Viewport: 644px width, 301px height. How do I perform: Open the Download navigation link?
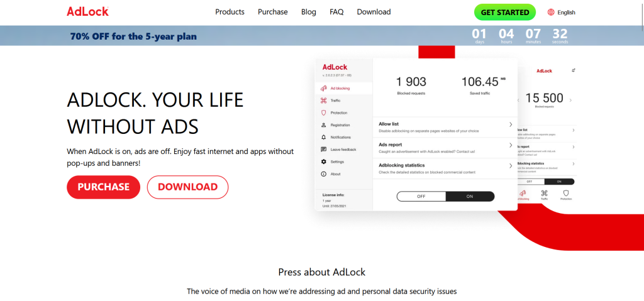click(374, 12)
